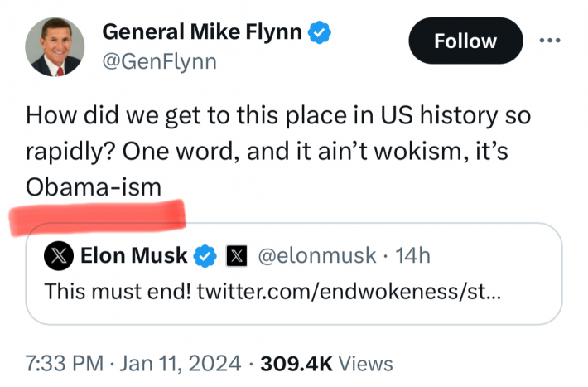Open the @elonmusk handle
The width and height of the screenshot is (588, 387).
(x=317, y=256)
